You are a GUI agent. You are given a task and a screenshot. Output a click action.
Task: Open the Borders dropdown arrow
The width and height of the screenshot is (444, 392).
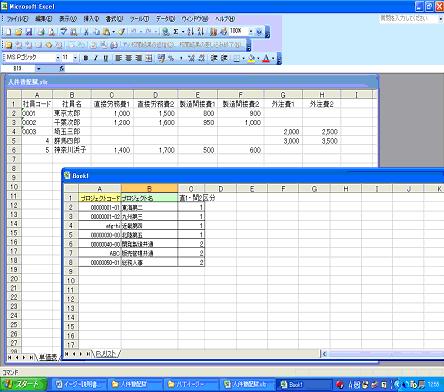pos(243,58)
